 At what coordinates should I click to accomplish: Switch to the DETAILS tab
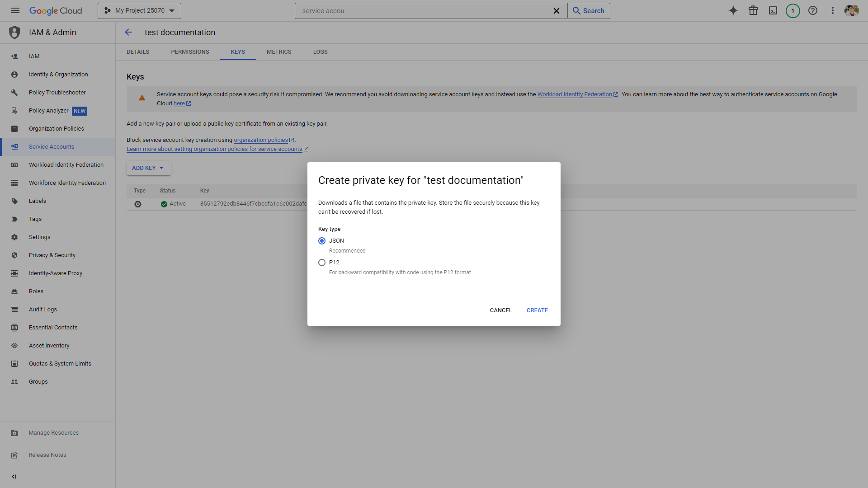[138, 52]
